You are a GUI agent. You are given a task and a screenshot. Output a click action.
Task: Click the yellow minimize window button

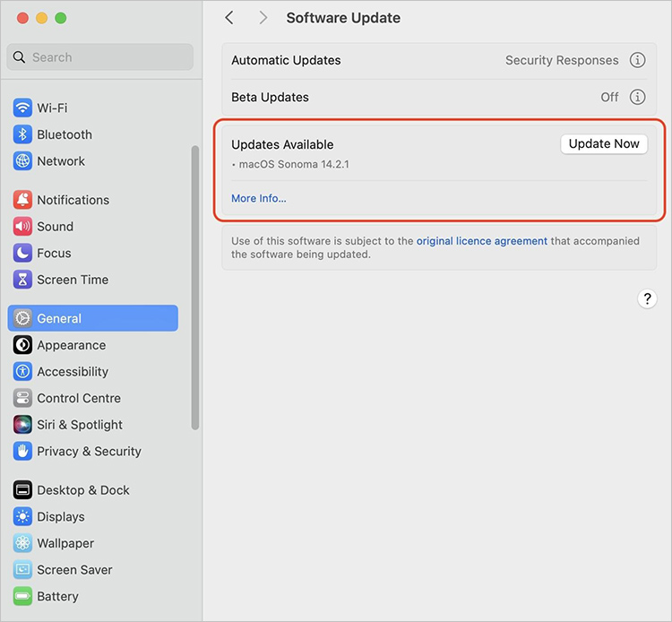pos(41,18)
